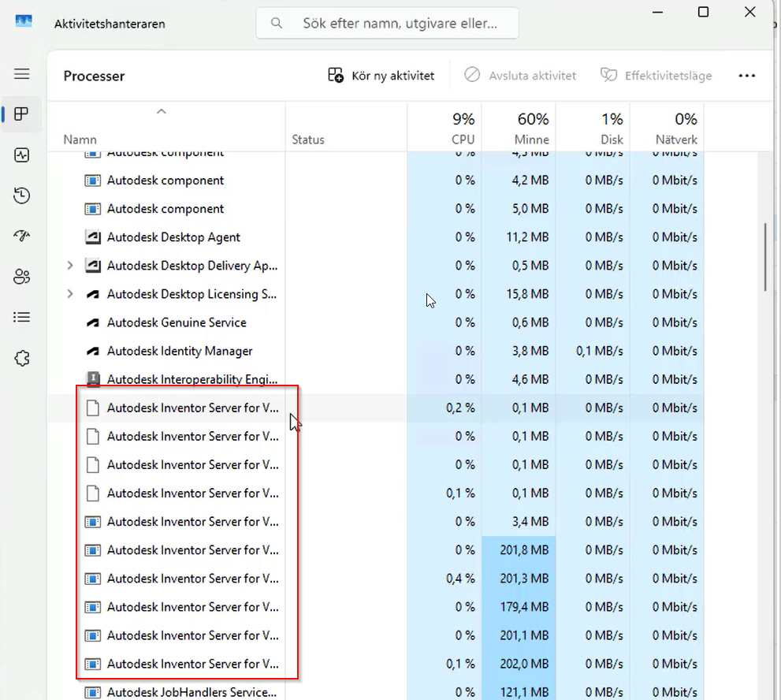Open the Users sidebar icon
The height and width of the screenshot is (700, 781).
tap(21, 277)
